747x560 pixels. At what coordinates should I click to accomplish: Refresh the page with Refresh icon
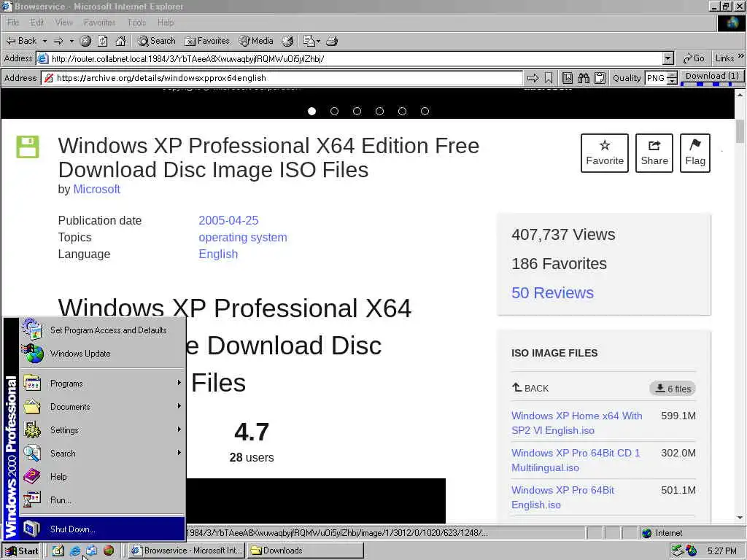pos(103,41)
